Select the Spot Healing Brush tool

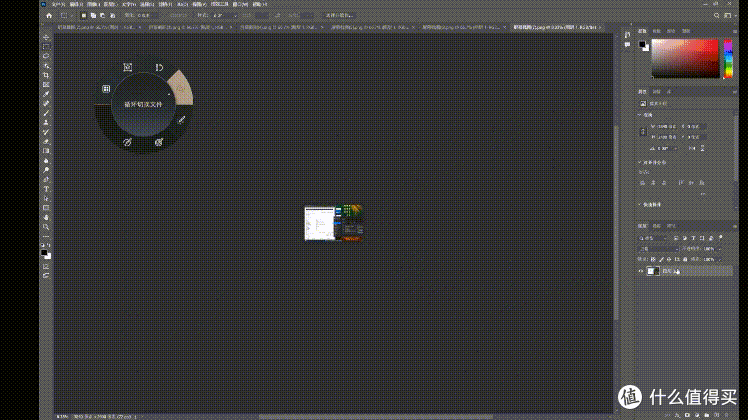[x=46, y=104]
